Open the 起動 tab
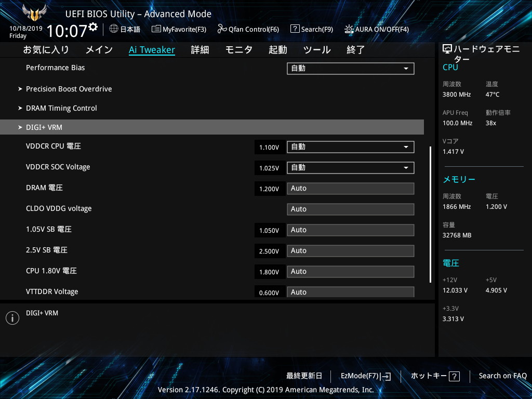The width and height of the screenshot is (532, 399). pos(278,50)
